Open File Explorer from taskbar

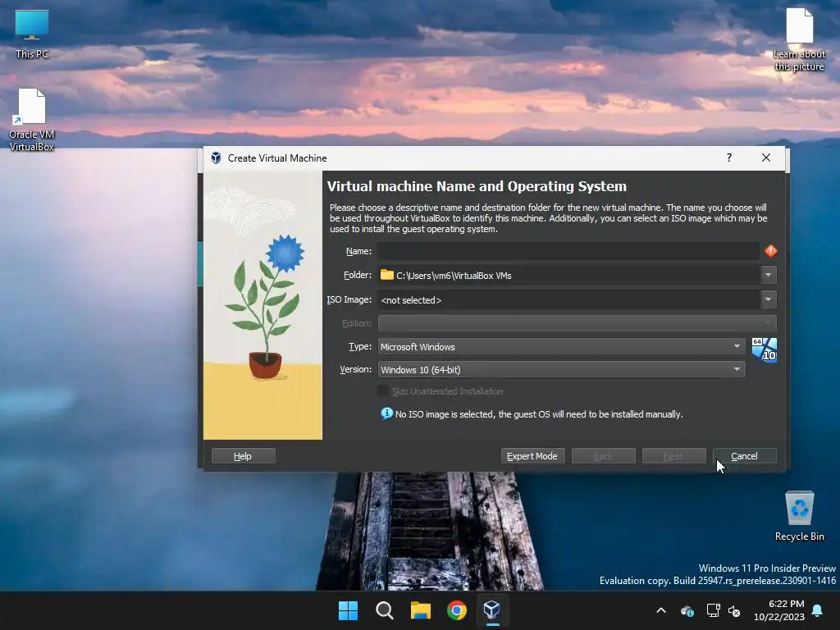click(x=421, y=610)
